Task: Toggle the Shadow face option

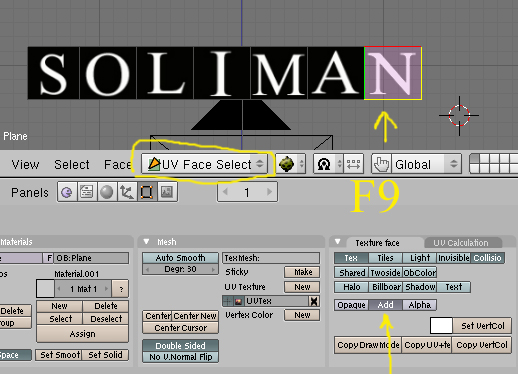Action: pos(420,287)
